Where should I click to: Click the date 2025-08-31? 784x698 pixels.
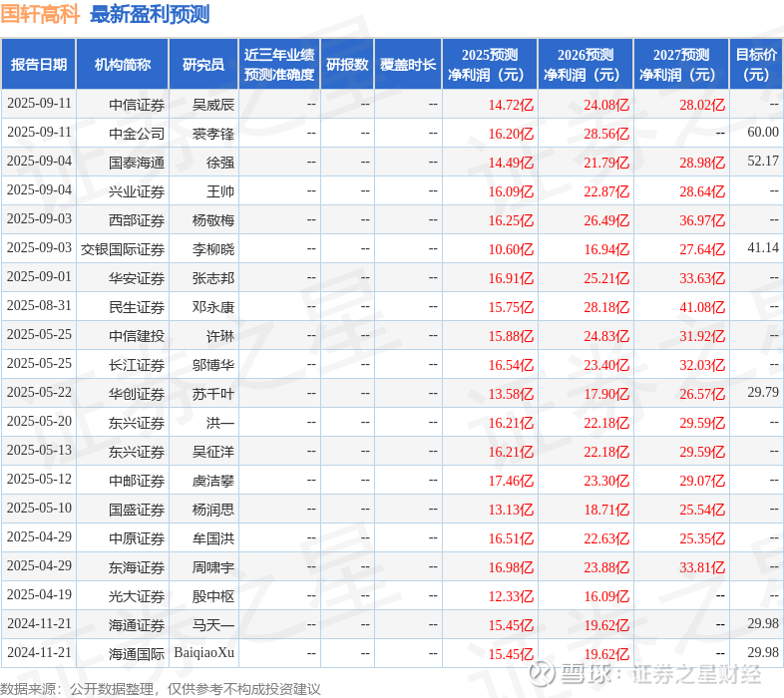40,305
